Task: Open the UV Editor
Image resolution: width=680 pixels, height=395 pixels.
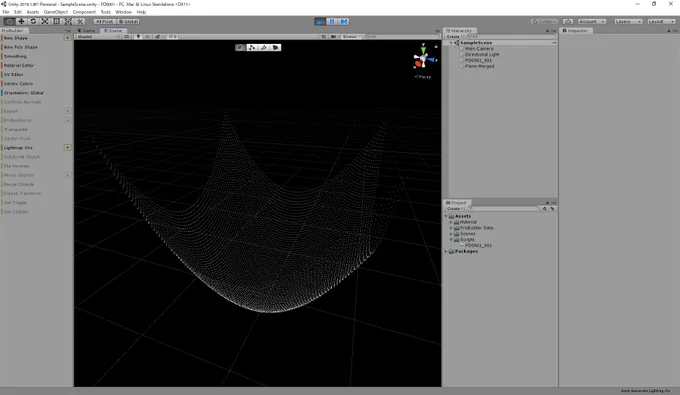Action: pos(13,75)
